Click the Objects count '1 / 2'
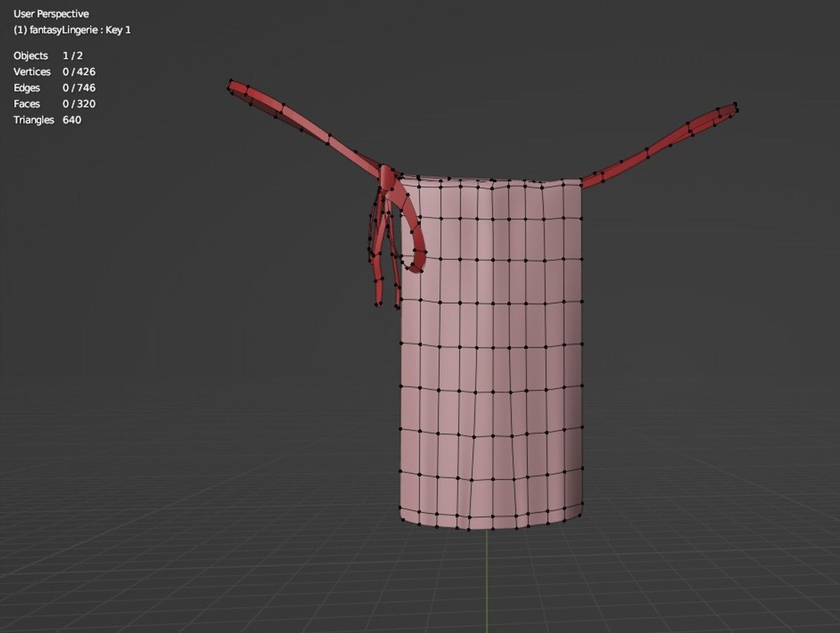 pos(73,56)
